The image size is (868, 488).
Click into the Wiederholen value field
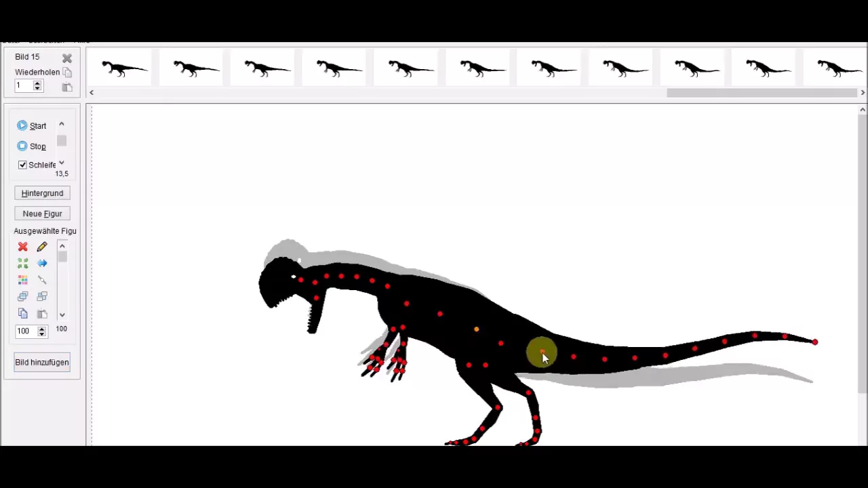(24, 86)
